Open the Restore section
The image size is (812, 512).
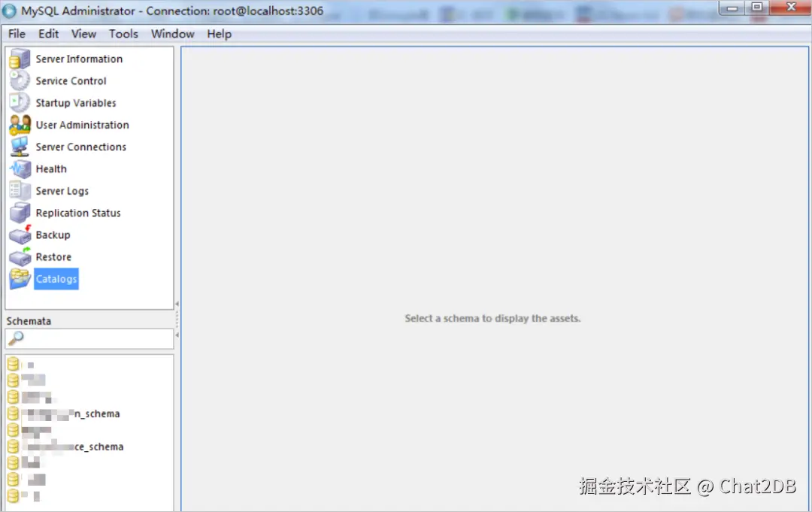pyautogui.click(x=53, y=256)
